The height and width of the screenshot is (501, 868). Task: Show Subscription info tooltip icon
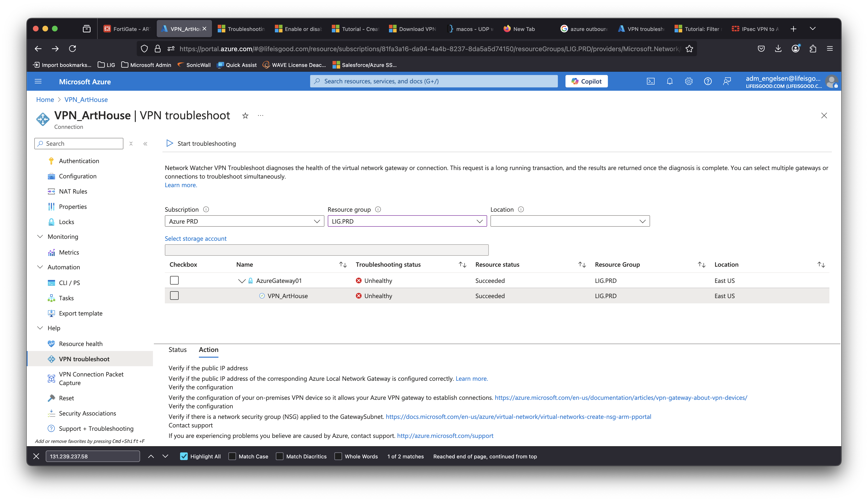point(206,209)
